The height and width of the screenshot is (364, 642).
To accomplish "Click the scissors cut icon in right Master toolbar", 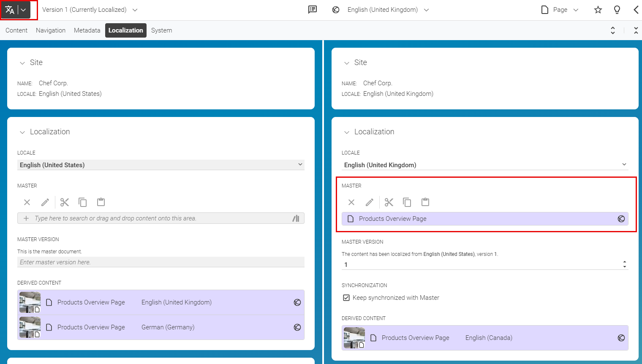I will [389, 202].
